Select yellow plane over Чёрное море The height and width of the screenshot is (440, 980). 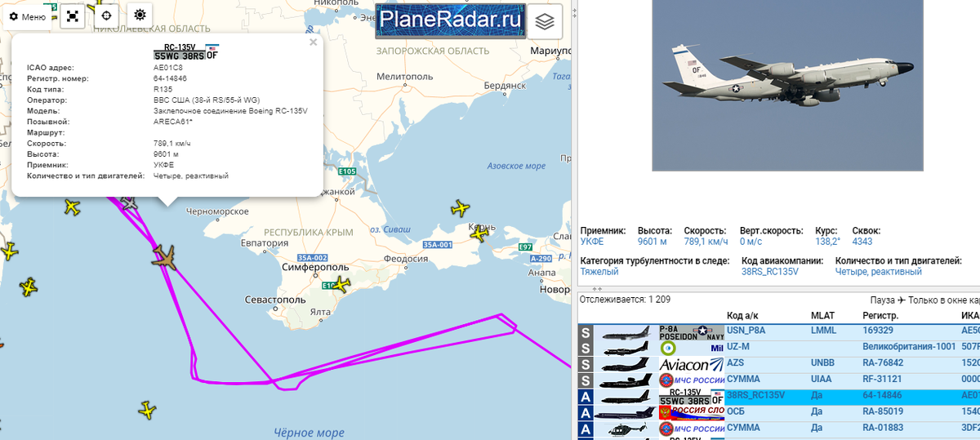(x=147, y=410)
